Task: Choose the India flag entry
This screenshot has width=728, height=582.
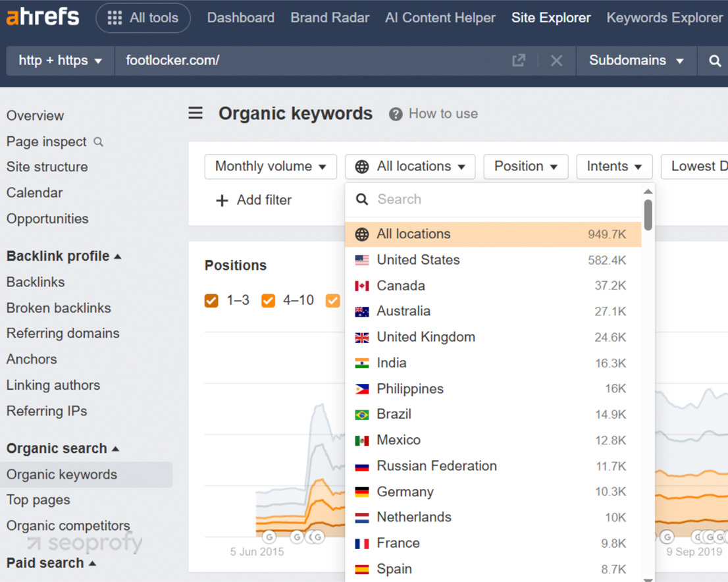Action: [x=493, y=363]
